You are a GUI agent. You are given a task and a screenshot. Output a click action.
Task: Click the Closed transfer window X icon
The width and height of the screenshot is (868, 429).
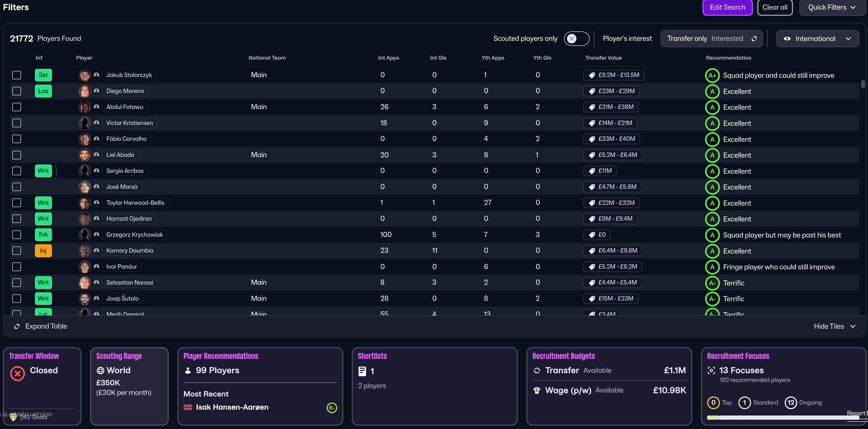click(x=17, y=374)
